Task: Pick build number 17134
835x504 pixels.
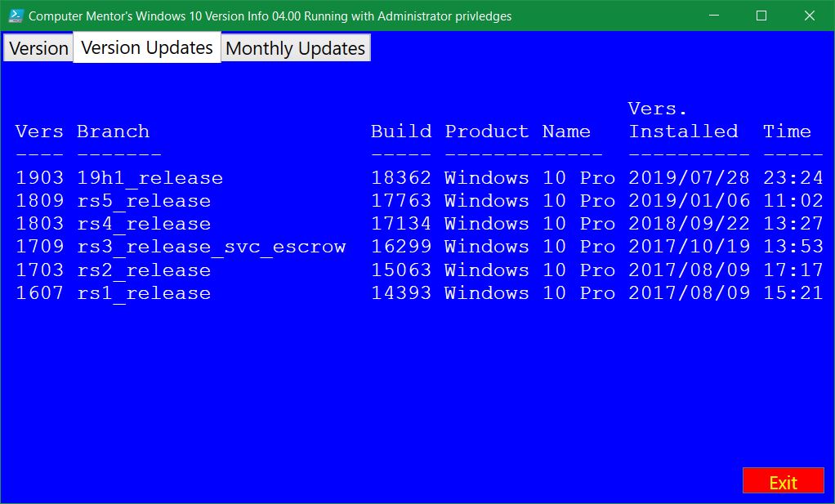Action: tap(400, 224)
